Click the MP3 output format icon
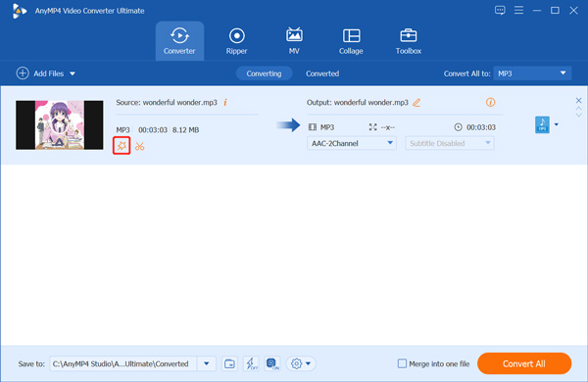Image resolution: width=588 pixels, height=382 pixels. click(x=542, y=124)
